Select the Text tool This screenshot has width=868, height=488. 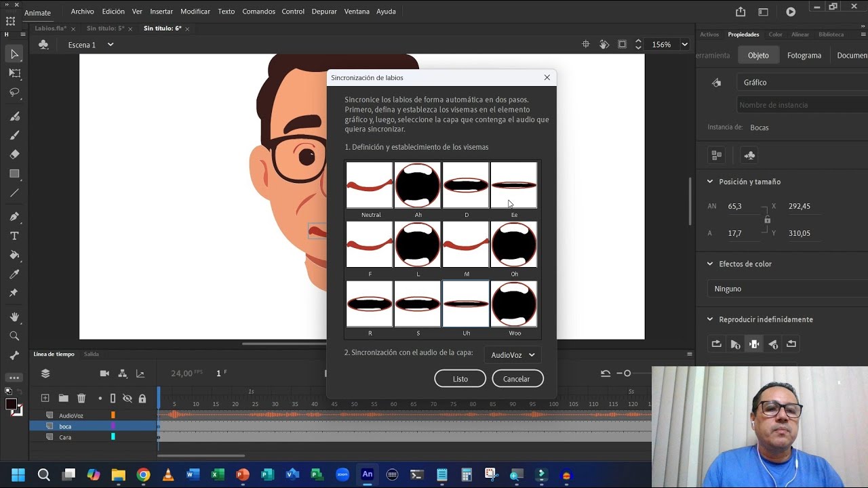pyautogui.click(x=14, y=236)
